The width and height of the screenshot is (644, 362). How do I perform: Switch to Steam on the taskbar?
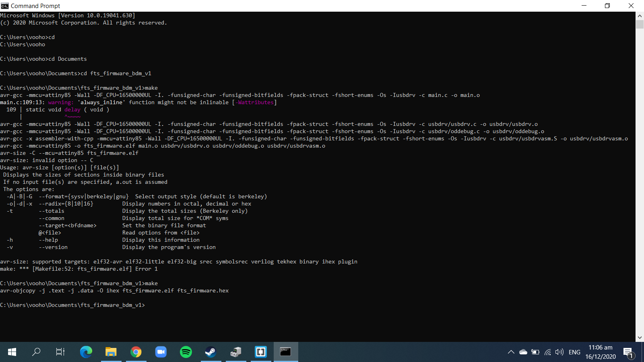coord(211,352)
